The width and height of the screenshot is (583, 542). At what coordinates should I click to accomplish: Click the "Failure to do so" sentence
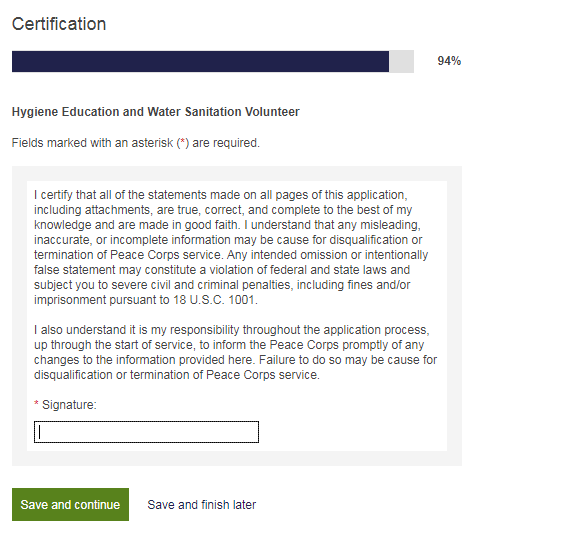(348, 360)
